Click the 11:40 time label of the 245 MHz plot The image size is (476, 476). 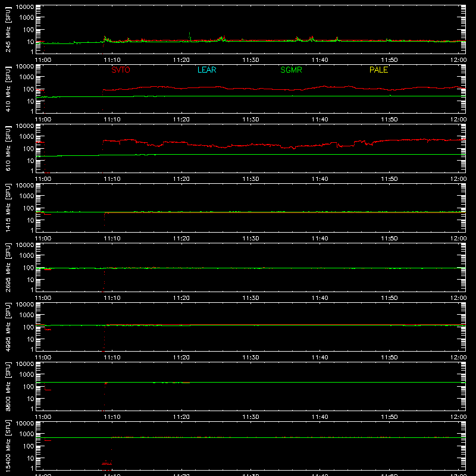pos(320,60)
